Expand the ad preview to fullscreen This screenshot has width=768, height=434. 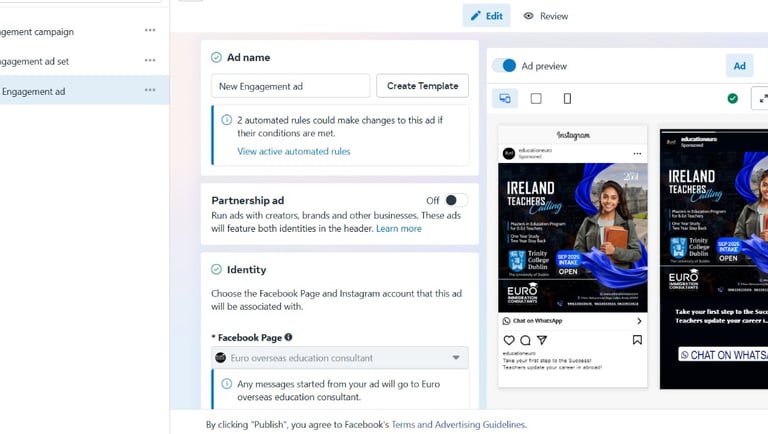(x=762, y=99)
